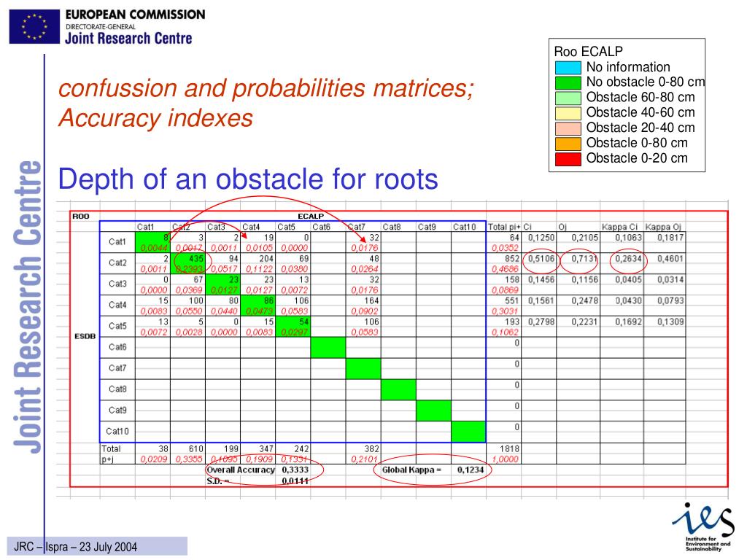This screenshot has height=560, width=747.
Task: Select the light green Obstacle 60-80 cm swatch
Action: click(x=568, y=98)
